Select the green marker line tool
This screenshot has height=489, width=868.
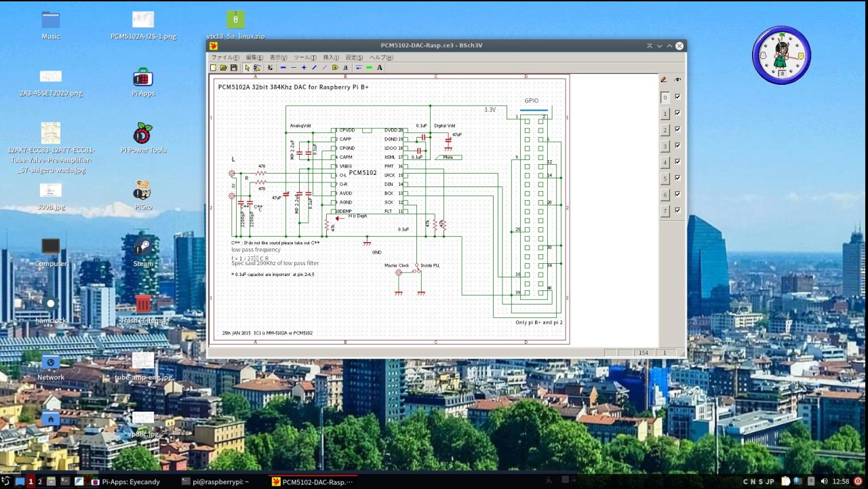[x=369, y=68]
